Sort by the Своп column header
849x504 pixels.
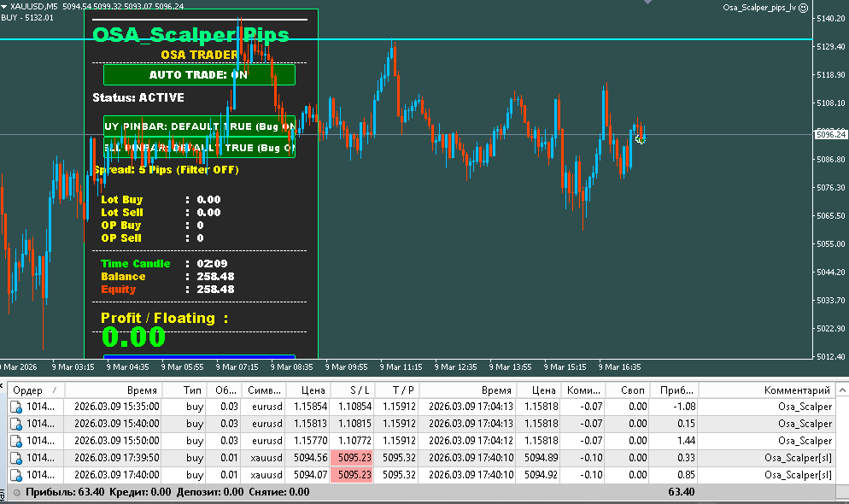pyautogui.click(x=627, y=390)
